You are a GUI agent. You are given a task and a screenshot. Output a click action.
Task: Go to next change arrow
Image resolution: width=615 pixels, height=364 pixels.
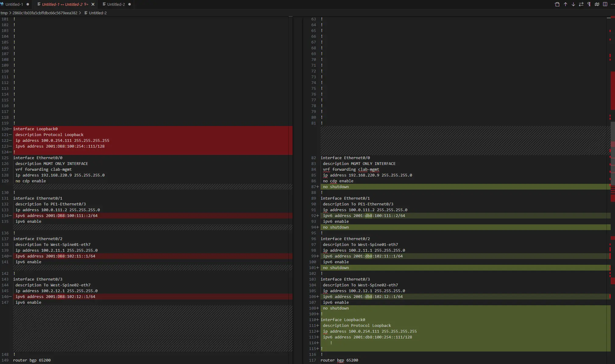pos(573,4)
